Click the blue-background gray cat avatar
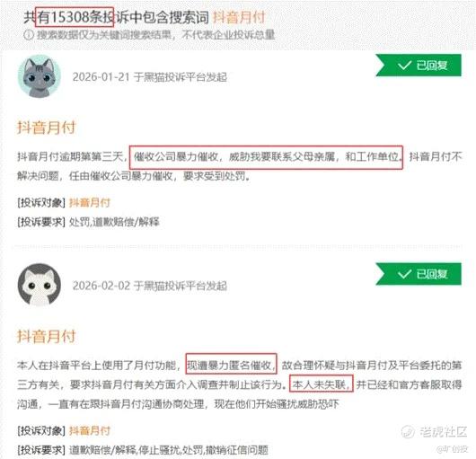 coord(40,76)
